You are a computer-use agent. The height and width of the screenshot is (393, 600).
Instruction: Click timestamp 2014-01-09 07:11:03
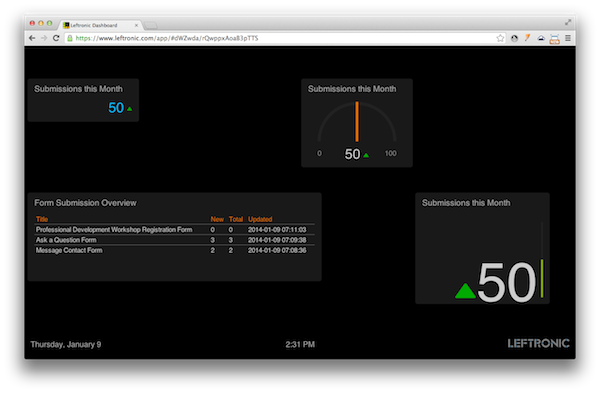[x=277, y=230]
